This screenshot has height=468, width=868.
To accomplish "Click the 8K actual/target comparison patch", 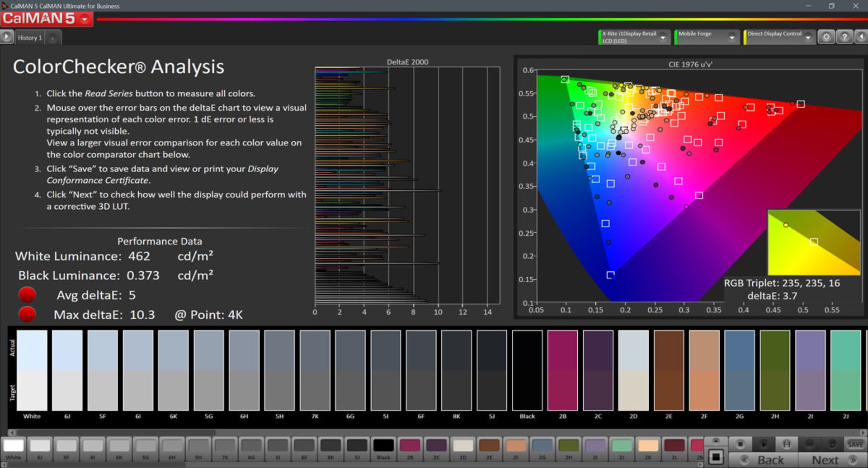I will click(x=457, y=370).
